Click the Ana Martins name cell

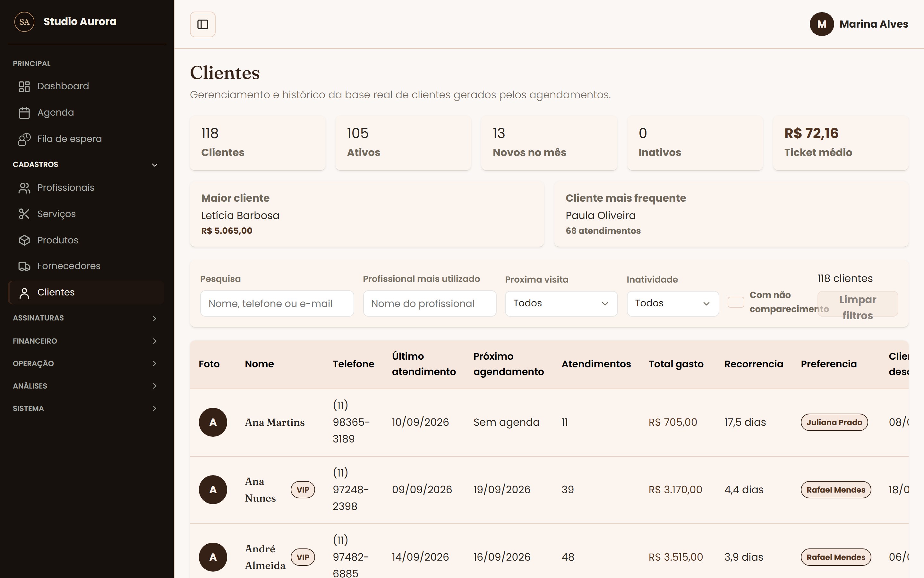click(x=275, y=422)
